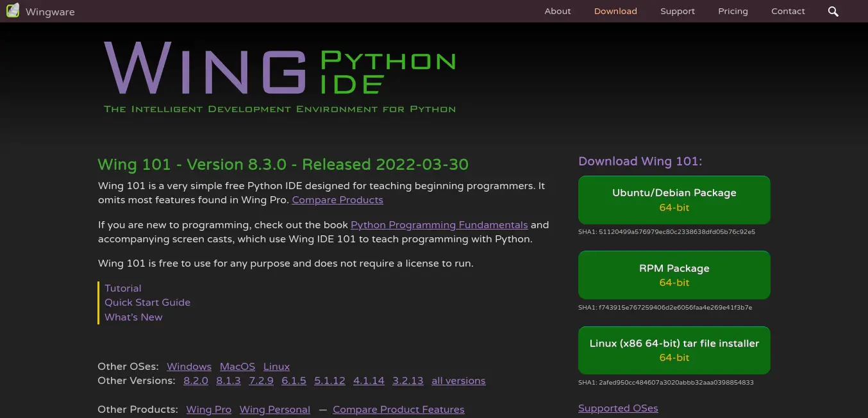
Task: Open the What's New link
Action: [133, 317]
